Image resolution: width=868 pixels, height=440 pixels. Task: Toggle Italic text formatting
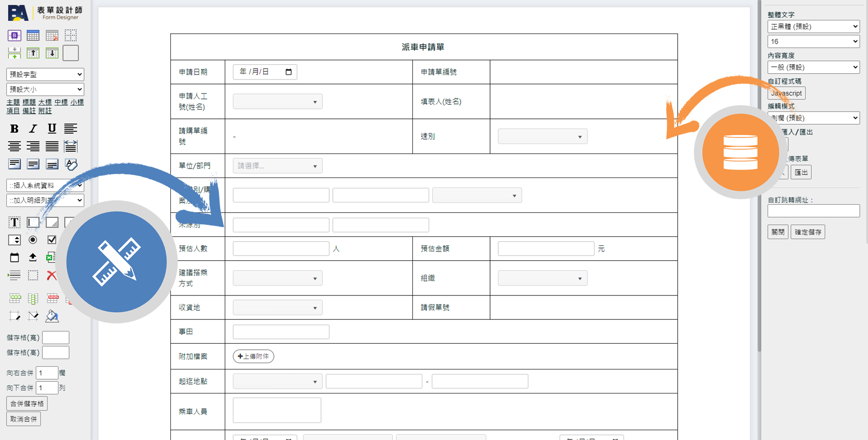pos(33,129)
